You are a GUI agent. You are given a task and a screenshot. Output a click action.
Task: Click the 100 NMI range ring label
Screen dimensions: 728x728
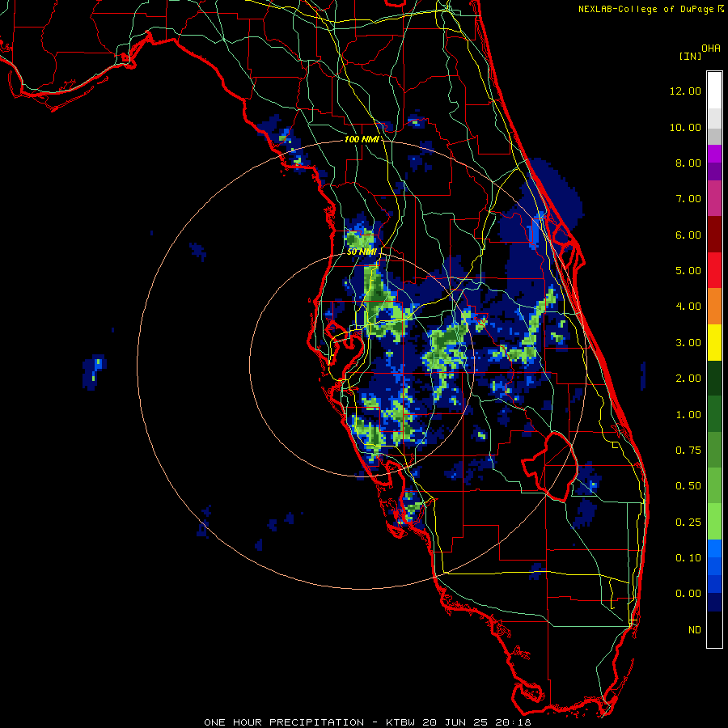coord(362,139)
